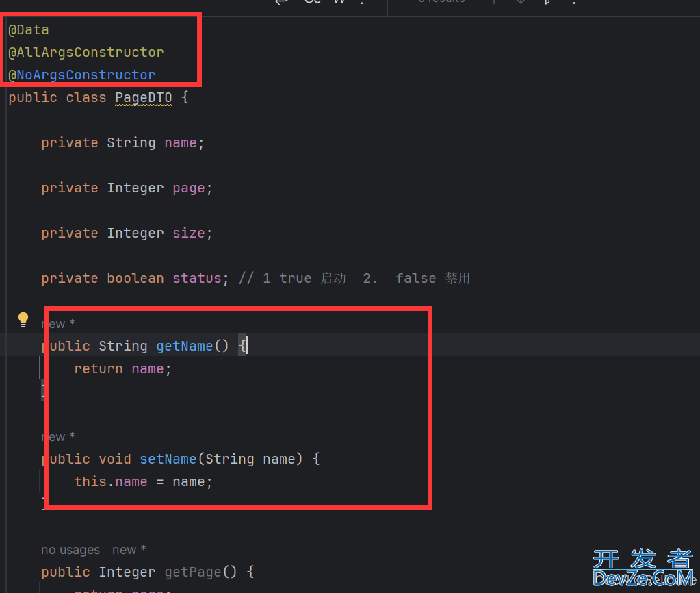Click the DevZe.CoM watermark logo

[642, 568]
